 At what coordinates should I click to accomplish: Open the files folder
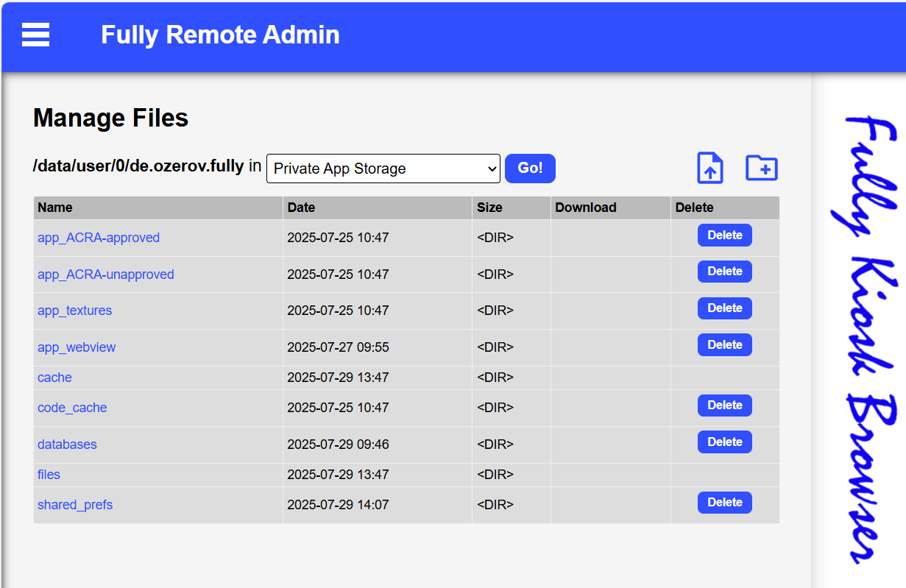[x=49, y=475]
